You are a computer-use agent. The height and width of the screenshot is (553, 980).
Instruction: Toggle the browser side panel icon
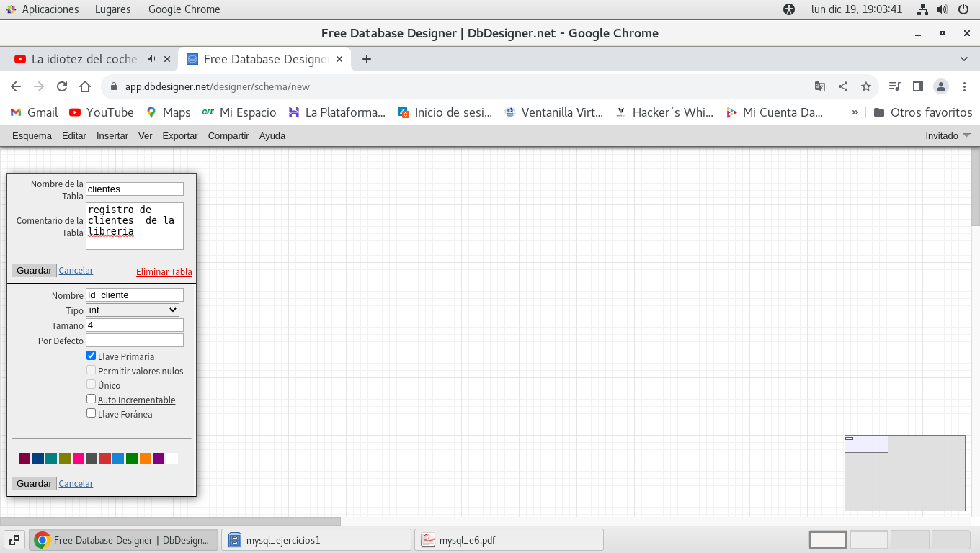coord(918,86)
